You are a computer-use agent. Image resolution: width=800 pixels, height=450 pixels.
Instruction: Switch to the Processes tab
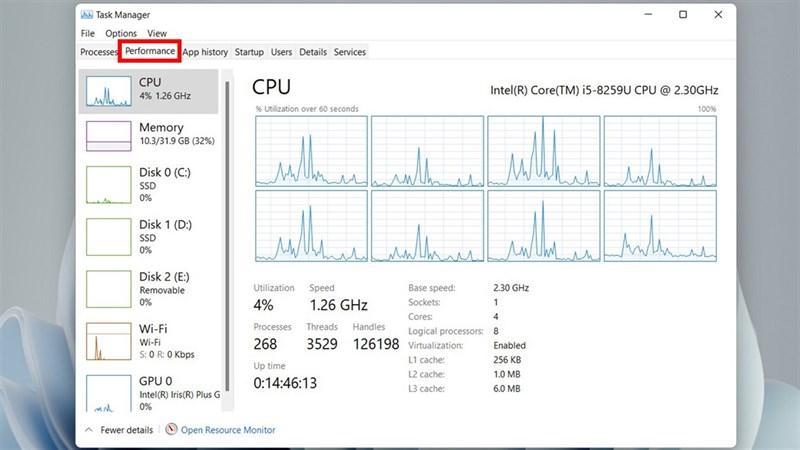99,52
